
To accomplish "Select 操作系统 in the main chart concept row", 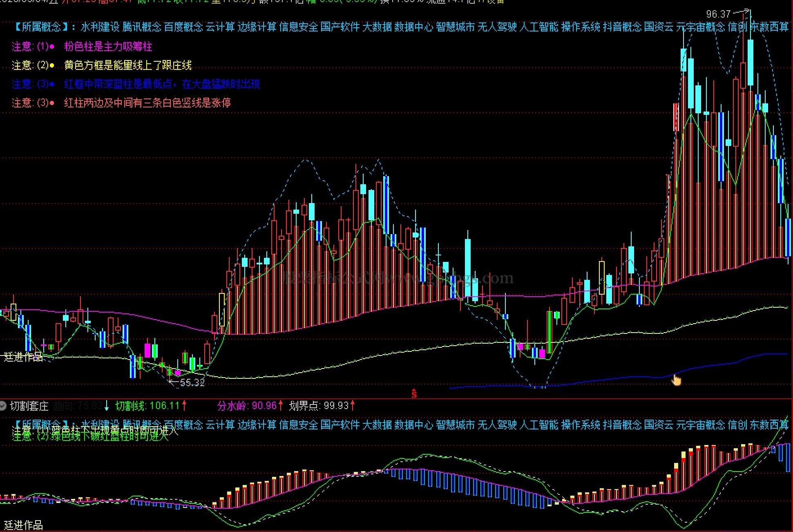I will click(581, 27).
